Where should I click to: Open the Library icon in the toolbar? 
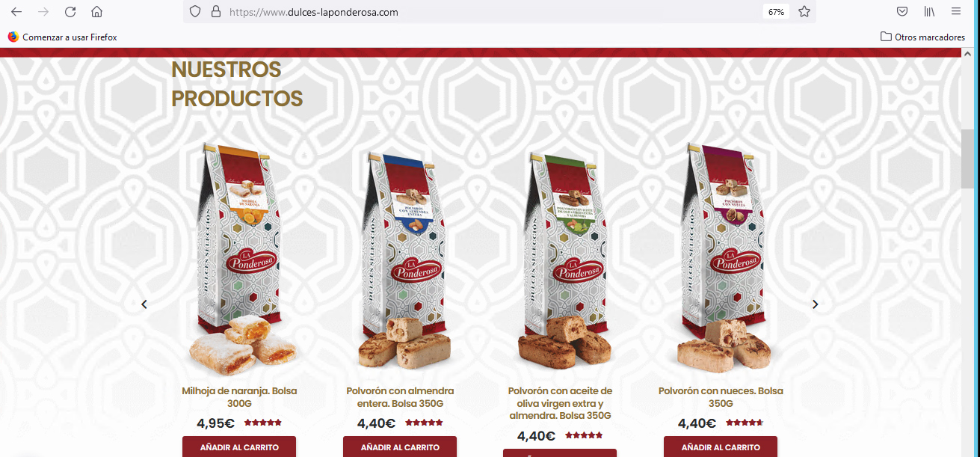929,12
